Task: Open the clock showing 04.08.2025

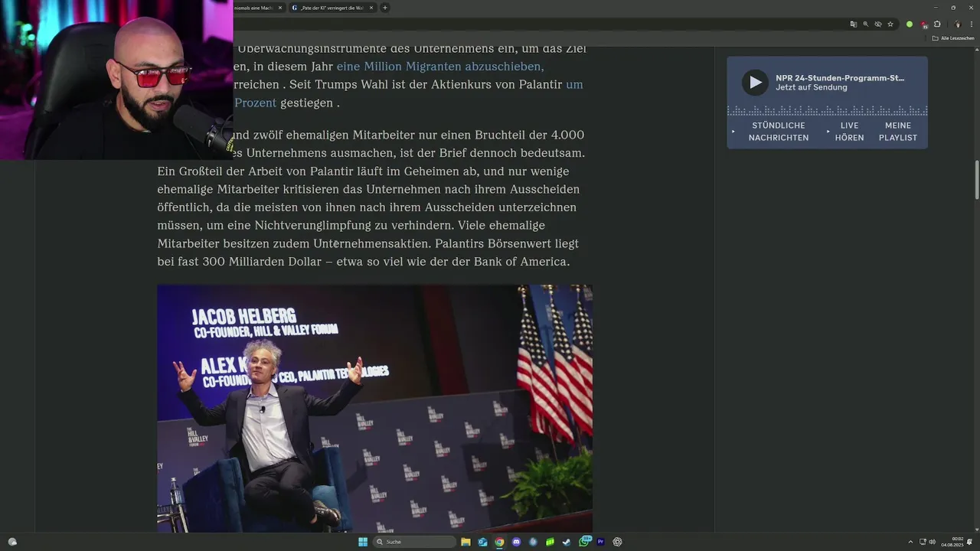Action: [x=952, y=542]
